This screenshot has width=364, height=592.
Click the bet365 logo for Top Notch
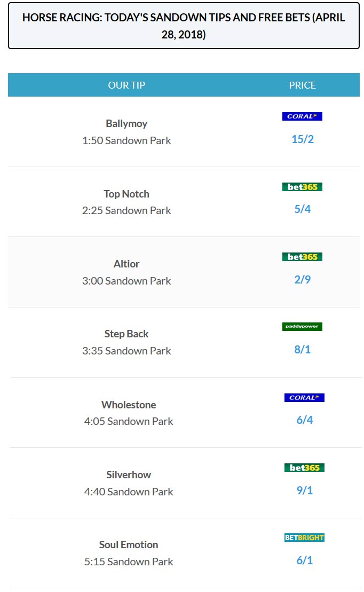click(x=302, y=187)
